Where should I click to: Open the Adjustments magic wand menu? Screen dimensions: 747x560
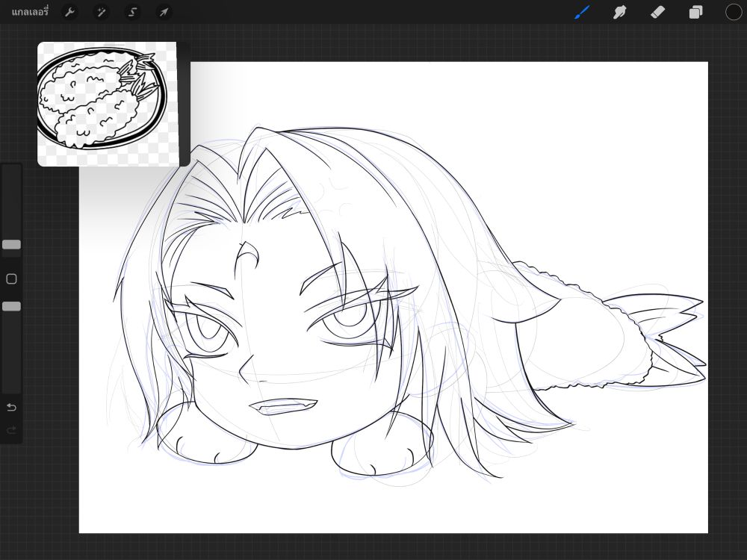tap(101, 12)
